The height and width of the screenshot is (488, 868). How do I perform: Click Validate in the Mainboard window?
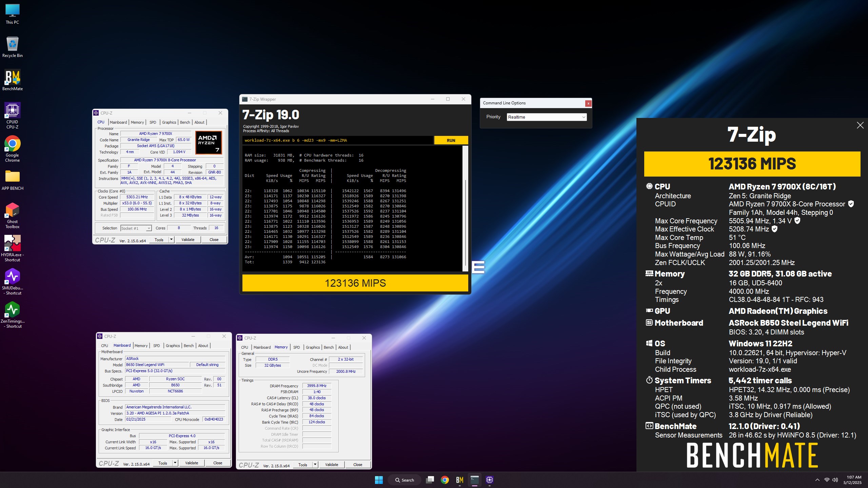point(192,463)
